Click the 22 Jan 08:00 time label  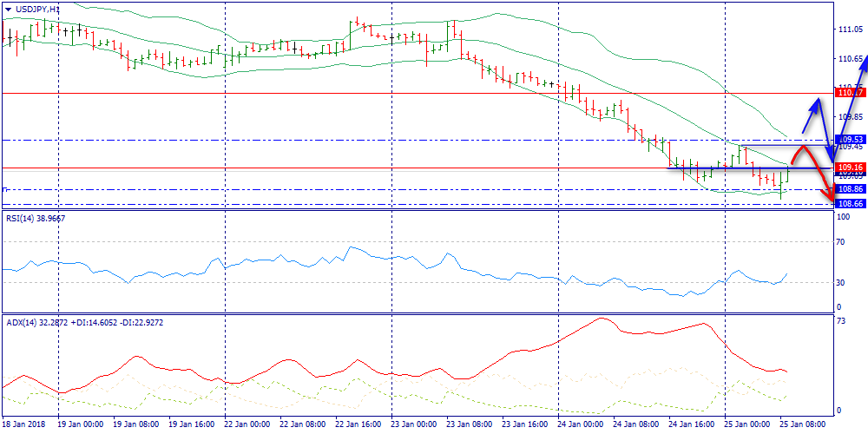(x=301, y=424)
